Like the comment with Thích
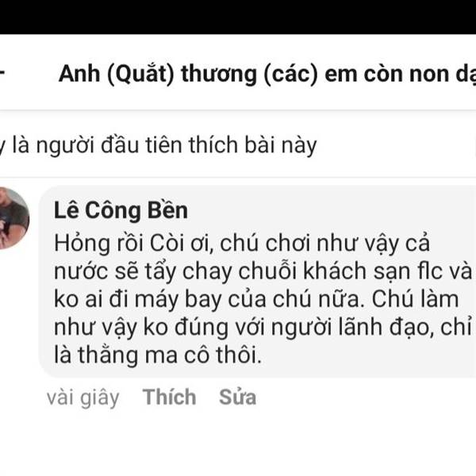Viewport: 476px width, 476px height. [x=170, y=397]
